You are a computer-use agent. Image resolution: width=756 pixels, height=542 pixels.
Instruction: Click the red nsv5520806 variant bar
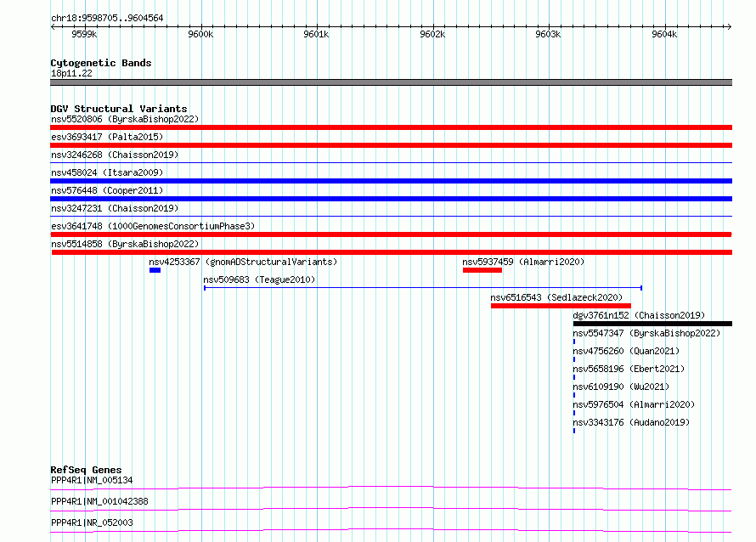[391, 127]
